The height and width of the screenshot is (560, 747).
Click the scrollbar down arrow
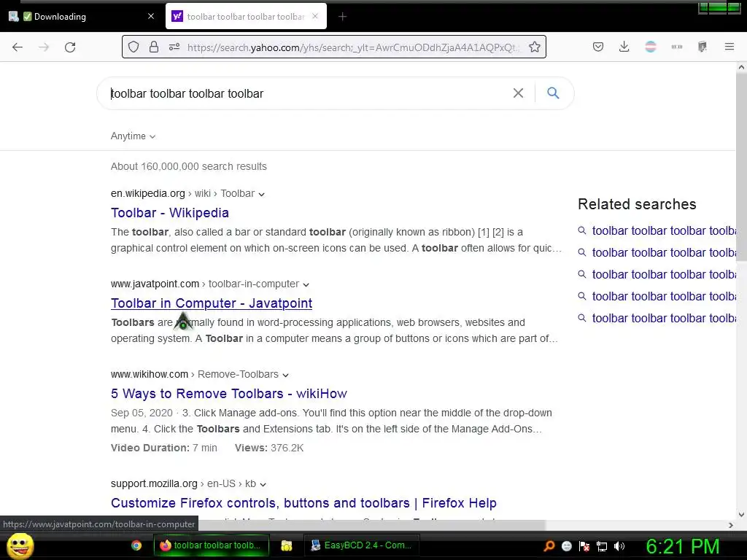coord(741,514)
